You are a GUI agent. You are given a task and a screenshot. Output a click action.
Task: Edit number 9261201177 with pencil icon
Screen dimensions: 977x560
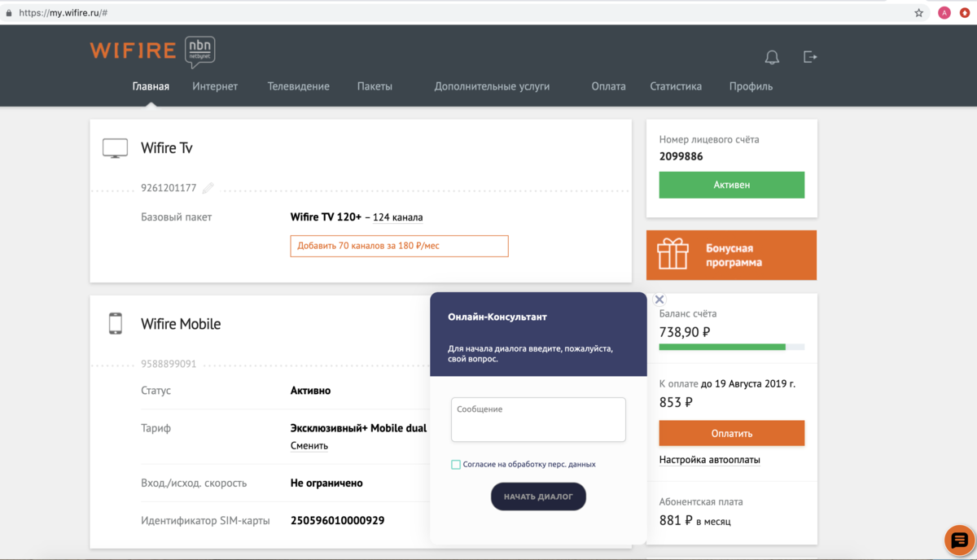point(208,188)
